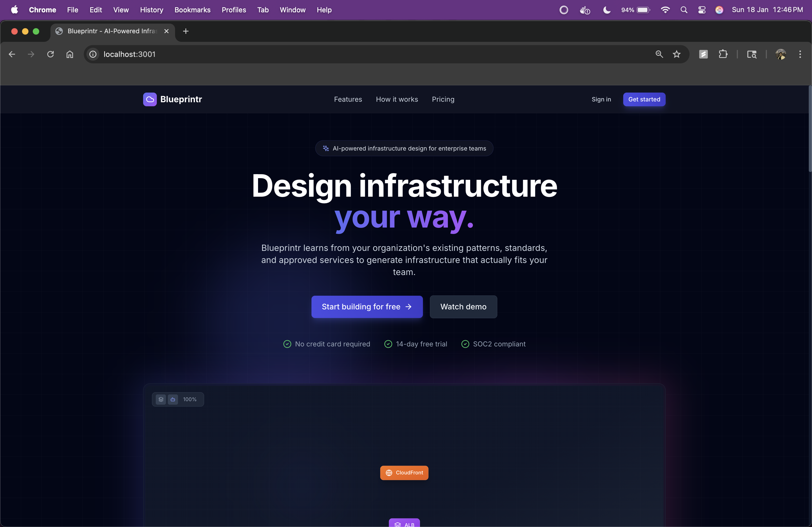Click the CloudFront node in the diagram
The height and width of the screenshot is (527, 812).
(404, 473)
